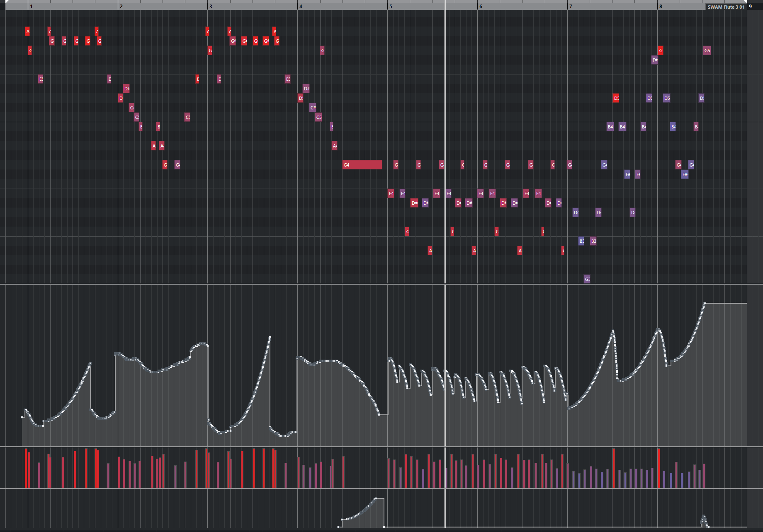The image size is (763, 532).
Task: Click the velocity bar of the long G4 note
Action: tap(343, 472)
